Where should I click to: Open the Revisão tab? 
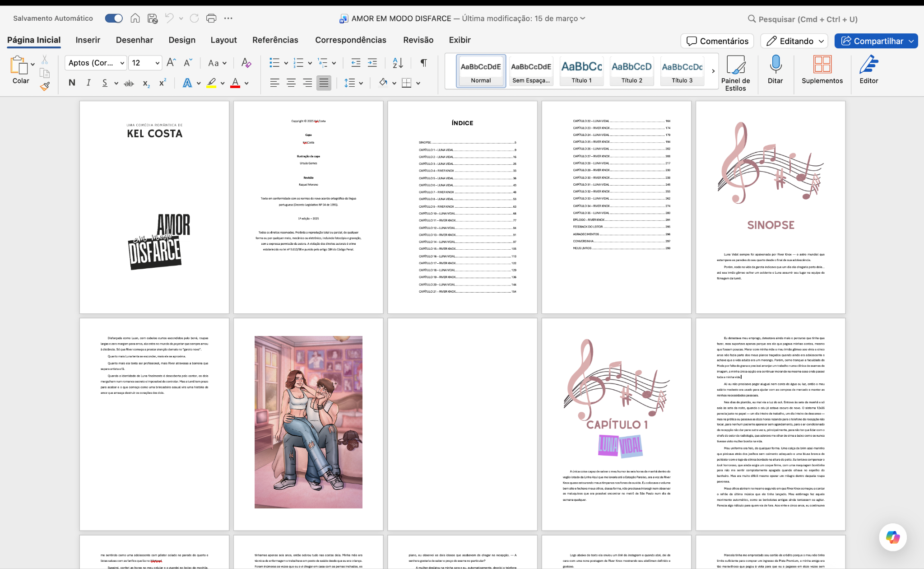tap(418, 40)
